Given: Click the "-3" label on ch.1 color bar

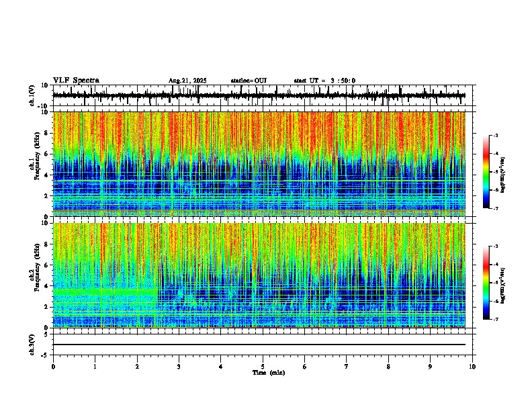Looking at the screenshot, I should [x=496, y=135].
